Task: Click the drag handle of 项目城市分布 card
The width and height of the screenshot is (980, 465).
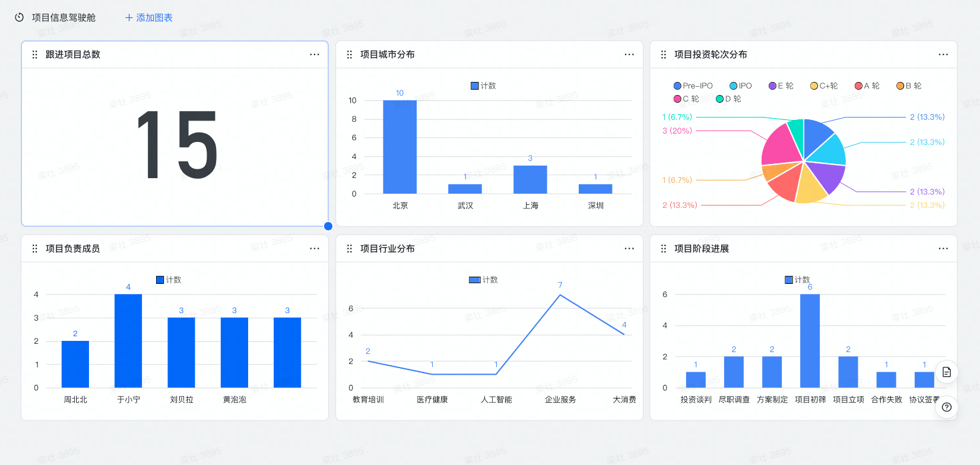Action: pos(349,55)
